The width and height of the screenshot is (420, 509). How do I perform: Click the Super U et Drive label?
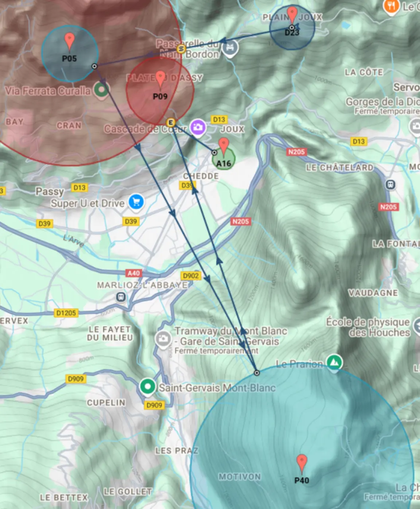pyautogui.click(x=87, y=203)
